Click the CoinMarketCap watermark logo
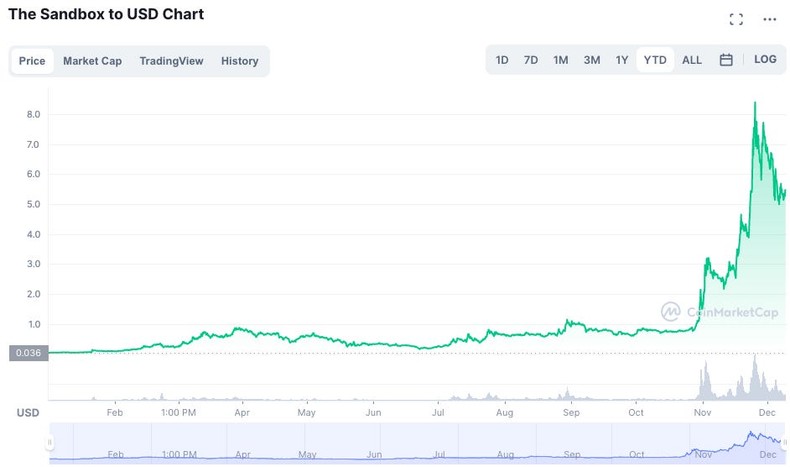Image resolution: width=790 pixels, height=467 pixels. click(x=719, y=312)
